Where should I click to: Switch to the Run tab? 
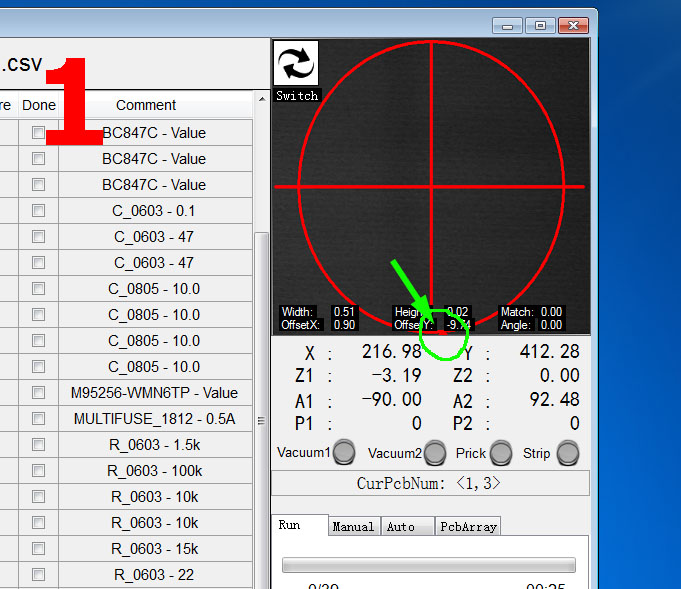[x=299, y=525]
